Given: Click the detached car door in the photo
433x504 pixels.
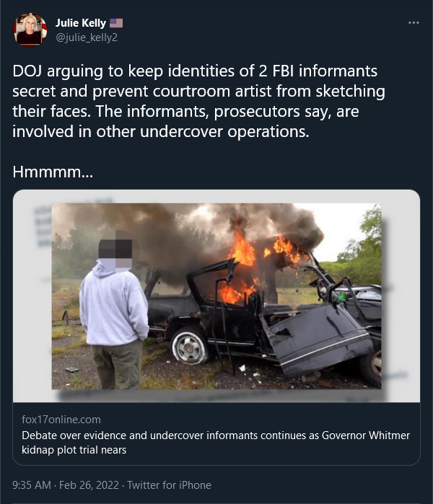Looking at the screenshot, I should coord(317,339).
